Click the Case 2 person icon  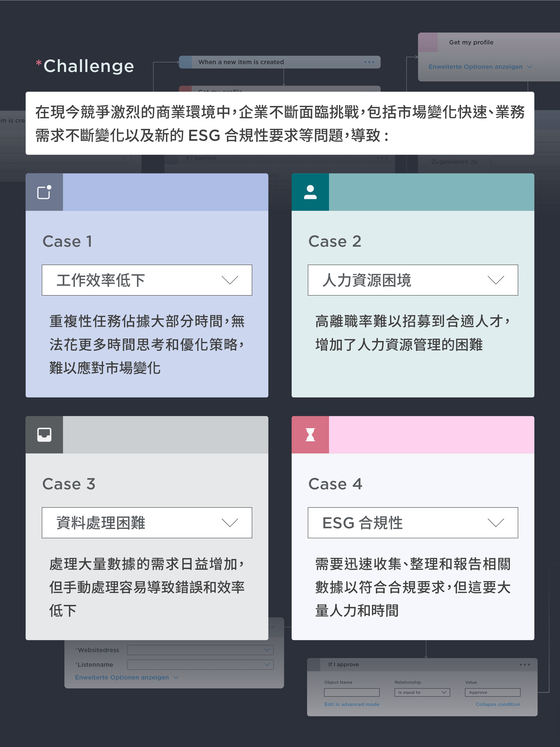click(x=310, y=192)
